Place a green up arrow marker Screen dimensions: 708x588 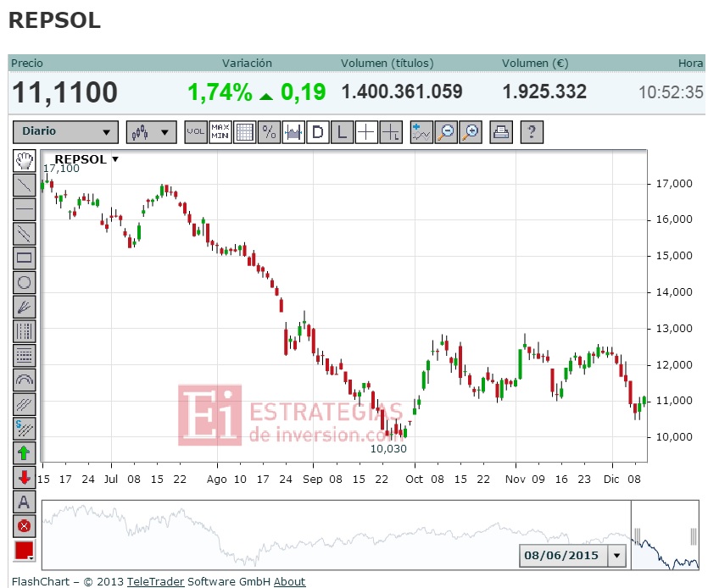24,453
